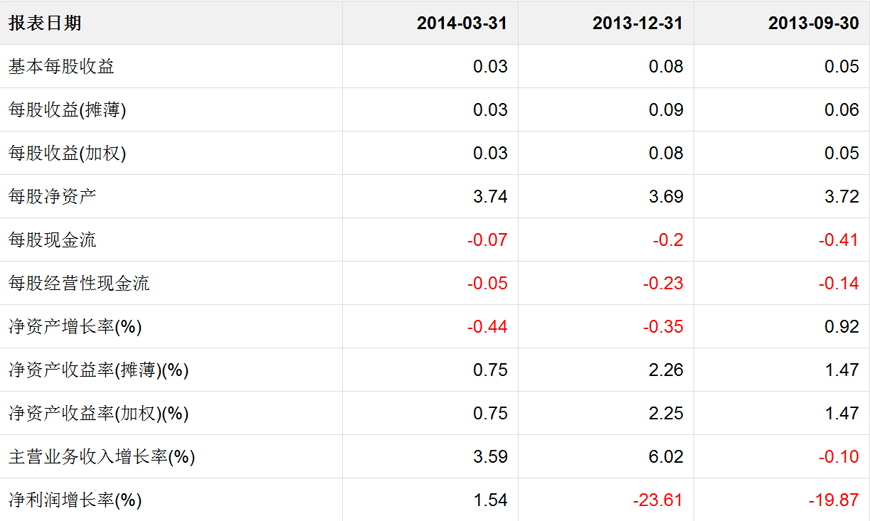Click the 净资产收益率(摊薄)(%) row label

(99, 370)
